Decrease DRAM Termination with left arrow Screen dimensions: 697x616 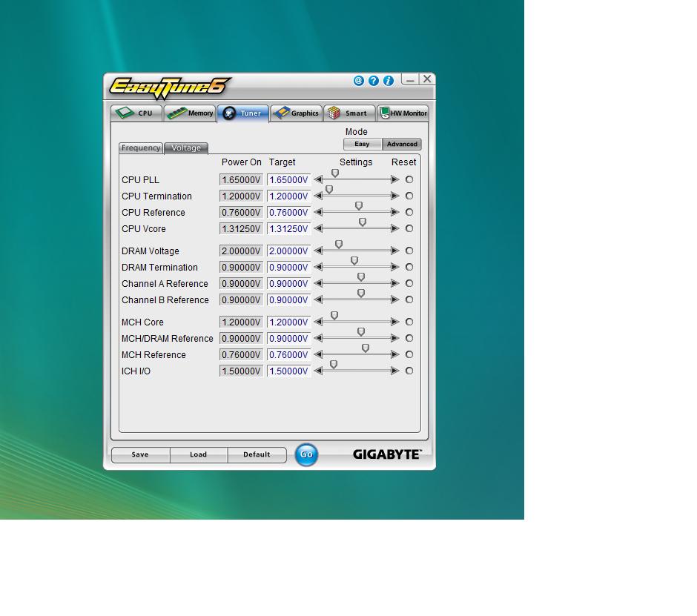click(318, 267)
